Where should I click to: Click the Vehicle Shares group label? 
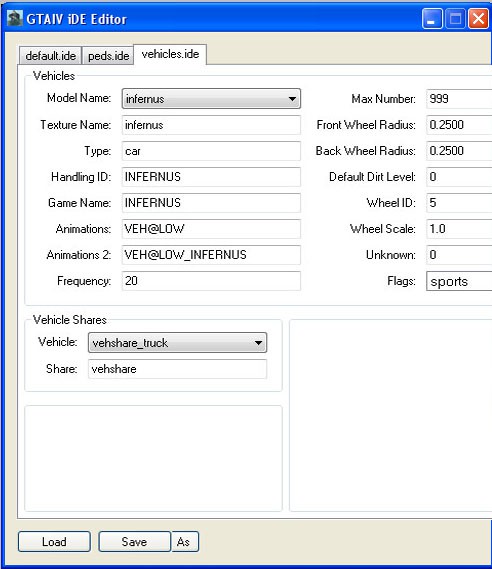point(70,320)
